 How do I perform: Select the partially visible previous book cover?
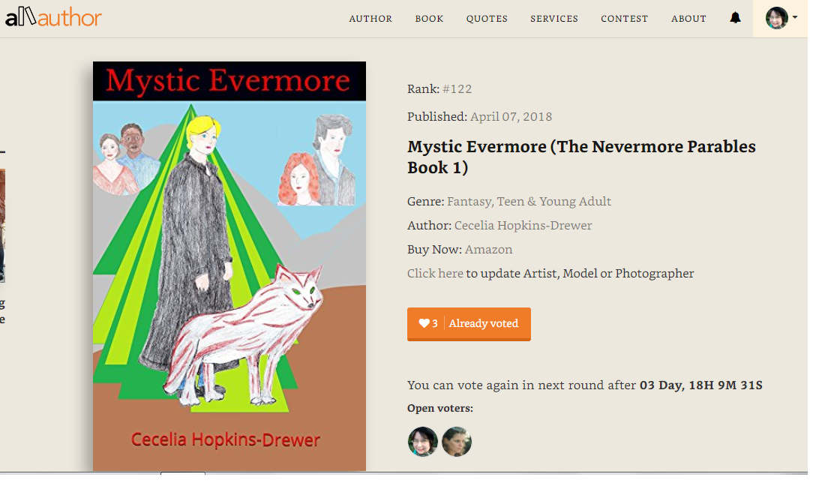click(x=2, y=226)
